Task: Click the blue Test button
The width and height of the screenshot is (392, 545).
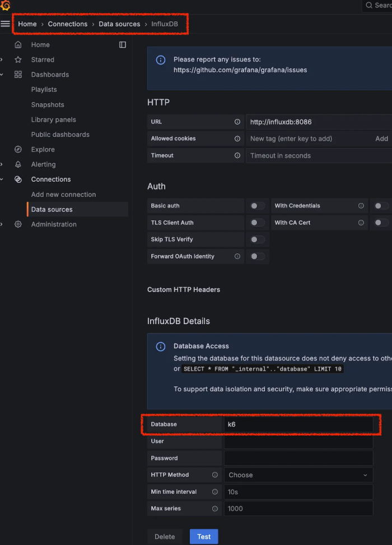Action: tap(204, 537)
